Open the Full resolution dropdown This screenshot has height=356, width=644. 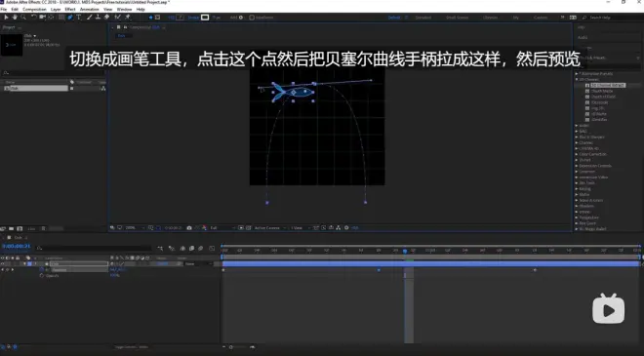coord(223,228)
